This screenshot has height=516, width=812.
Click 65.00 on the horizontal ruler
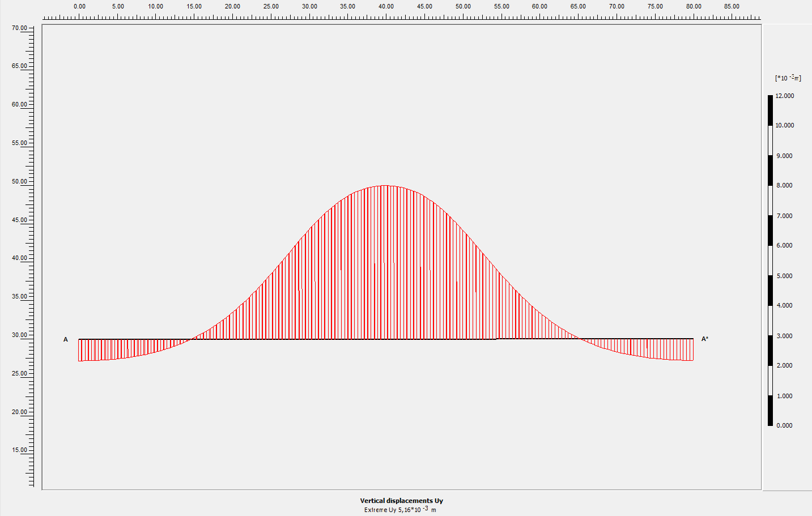point(578,6)
